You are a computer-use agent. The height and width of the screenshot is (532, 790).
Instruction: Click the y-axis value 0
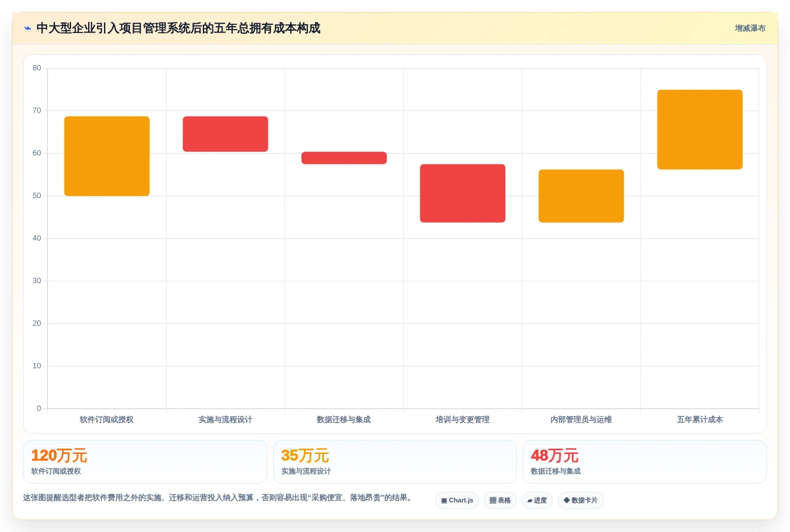click(39, 408)
